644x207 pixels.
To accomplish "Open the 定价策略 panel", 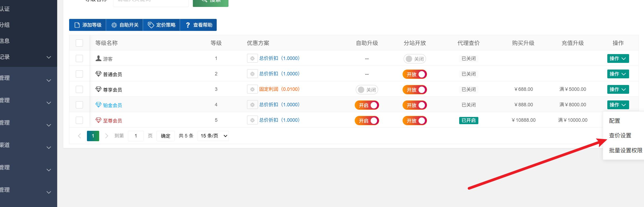I will click(162, 25).
